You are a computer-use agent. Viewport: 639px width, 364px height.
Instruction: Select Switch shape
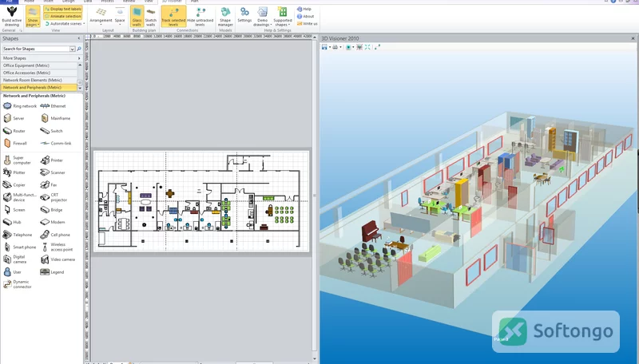[52, 131]
